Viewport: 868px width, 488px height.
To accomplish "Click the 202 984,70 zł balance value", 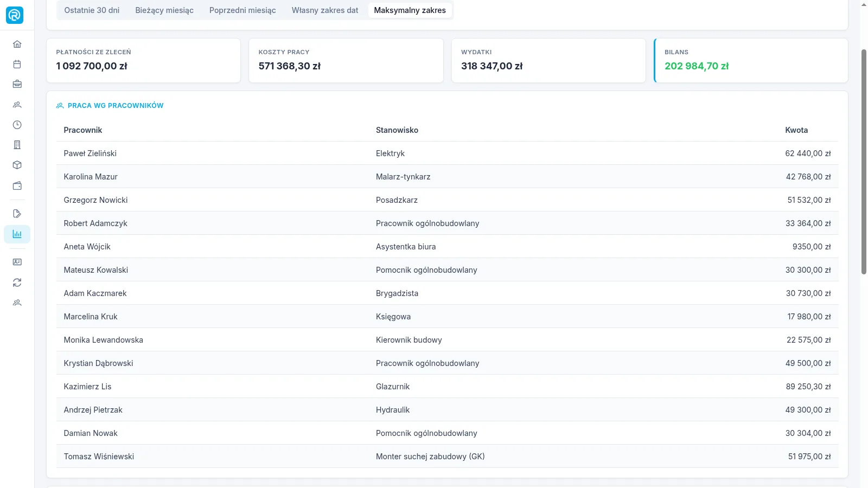I will pos(697,66).
